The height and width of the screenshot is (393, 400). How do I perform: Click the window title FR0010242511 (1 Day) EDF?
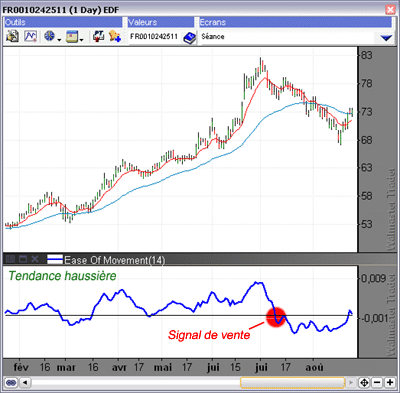tap(61, 10)
